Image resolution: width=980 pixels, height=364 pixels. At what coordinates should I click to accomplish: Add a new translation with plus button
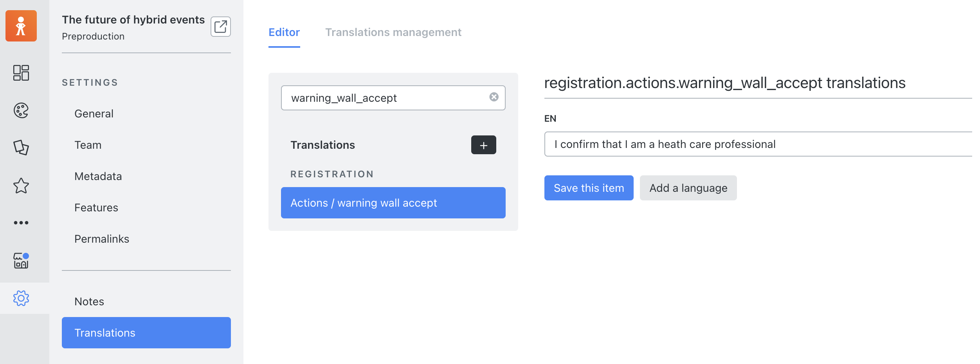(x=484, y=145)
